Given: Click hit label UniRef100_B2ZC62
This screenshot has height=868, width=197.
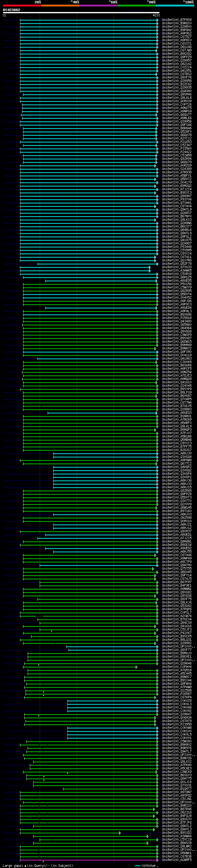Looking at the screenshot, I should click(177, 84).
